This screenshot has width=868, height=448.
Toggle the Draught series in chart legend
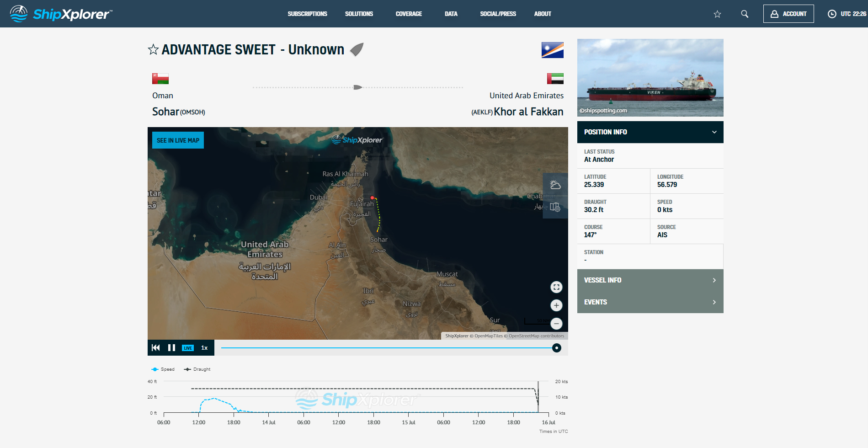tap(197, 369)
